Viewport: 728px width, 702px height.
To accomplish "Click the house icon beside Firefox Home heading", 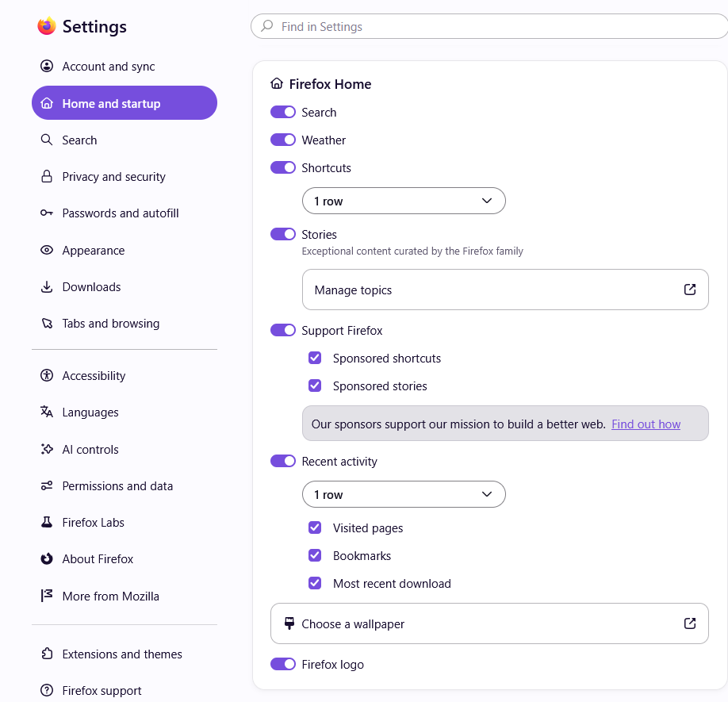I will click(x=277, y=83).
